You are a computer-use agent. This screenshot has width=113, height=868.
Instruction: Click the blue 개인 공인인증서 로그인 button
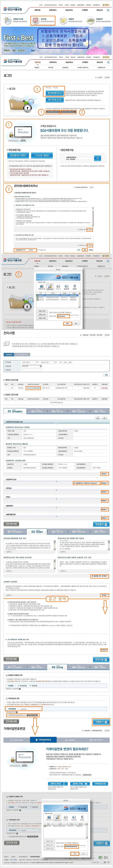[x=55, y=93]
